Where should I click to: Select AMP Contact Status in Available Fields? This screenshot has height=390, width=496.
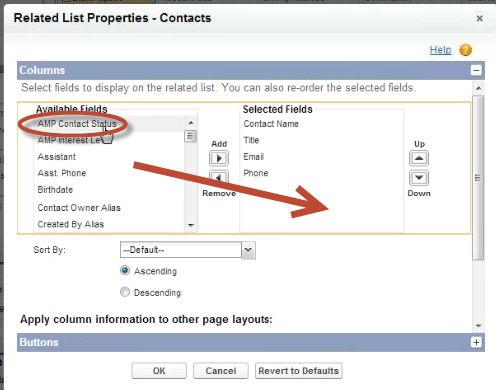pyautogui.click(x=77, y=124)
